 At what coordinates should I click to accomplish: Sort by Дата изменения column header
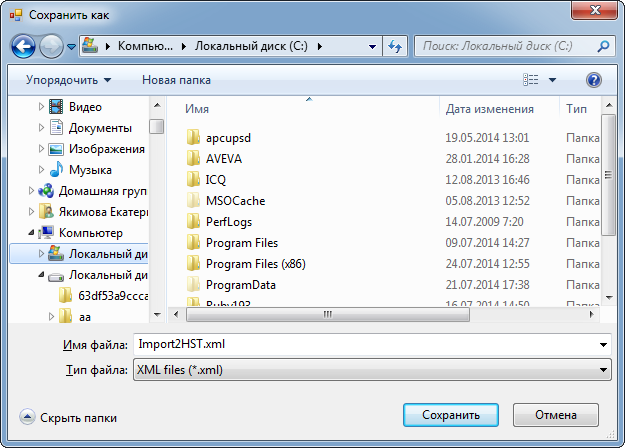point(490,109)
